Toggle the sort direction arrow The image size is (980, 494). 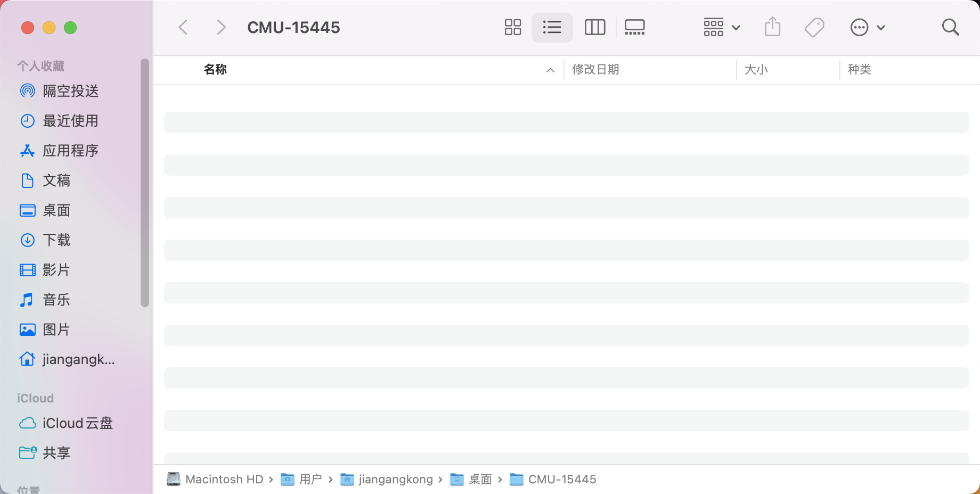coord(550,70)
